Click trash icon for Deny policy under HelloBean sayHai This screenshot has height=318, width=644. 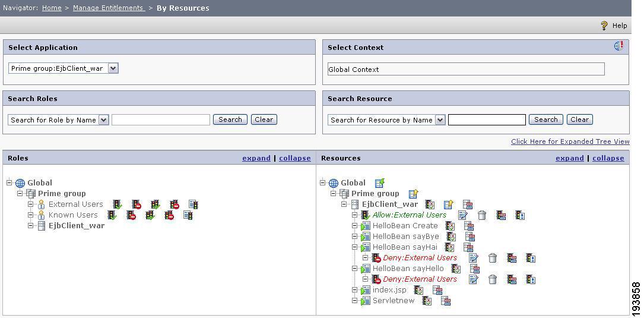point(493,258)
